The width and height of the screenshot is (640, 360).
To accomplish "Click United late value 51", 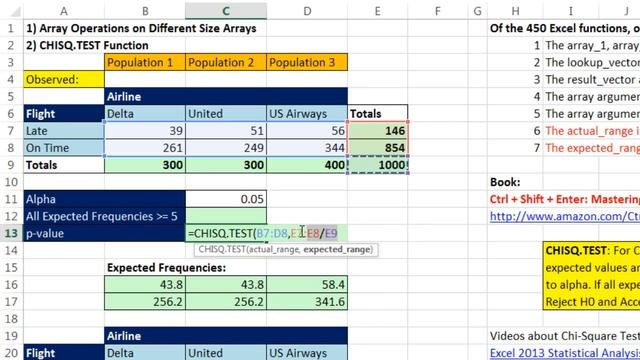I will pos(226,131).
